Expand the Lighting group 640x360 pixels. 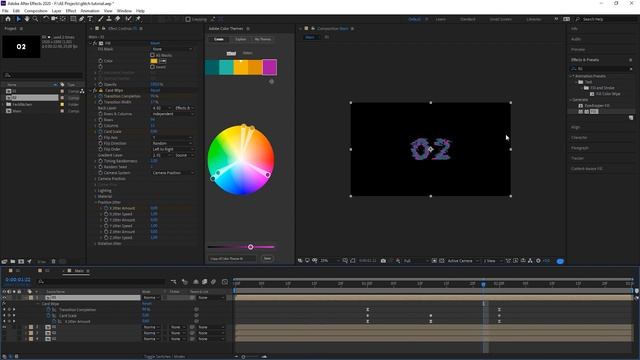[96, 191]
